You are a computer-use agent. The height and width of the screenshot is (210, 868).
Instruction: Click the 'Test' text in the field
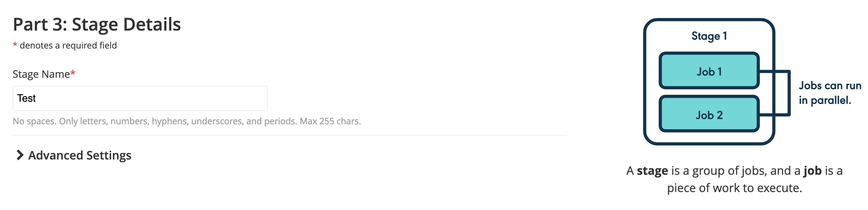pos(26,98)
